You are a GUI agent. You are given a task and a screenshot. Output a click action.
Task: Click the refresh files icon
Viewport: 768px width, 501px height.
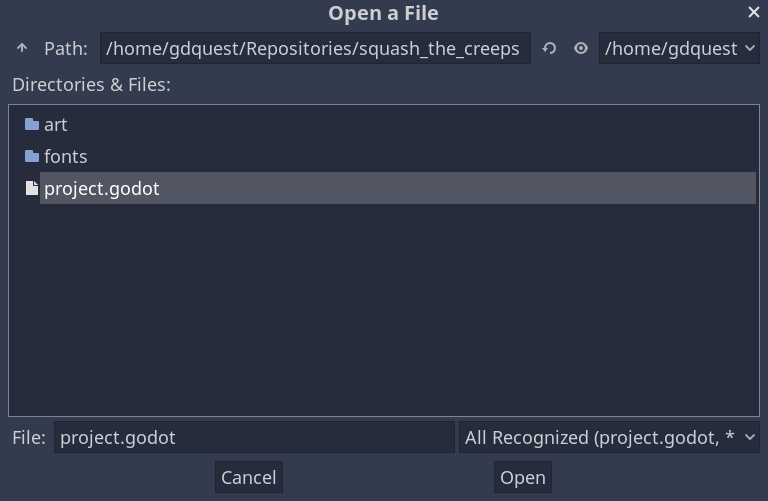[549, 48]
